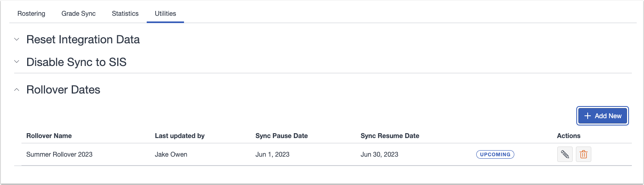
Task: Click the Actions column header
Action: point(569,136)
